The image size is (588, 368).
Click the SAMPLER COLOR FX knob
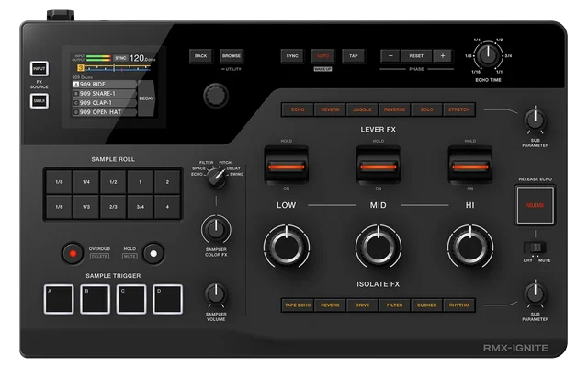(x=216, y=229)
